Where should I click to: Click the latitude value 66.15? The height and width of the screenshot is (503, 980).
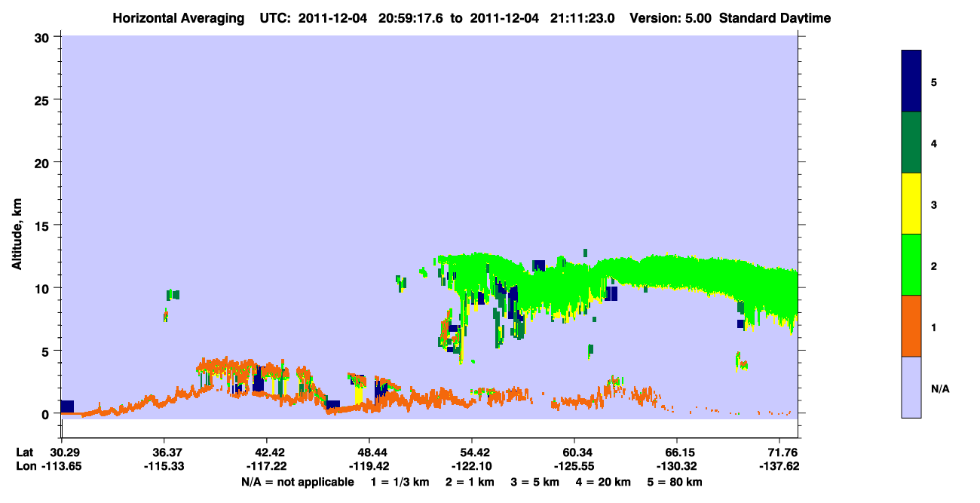(677, 452)
